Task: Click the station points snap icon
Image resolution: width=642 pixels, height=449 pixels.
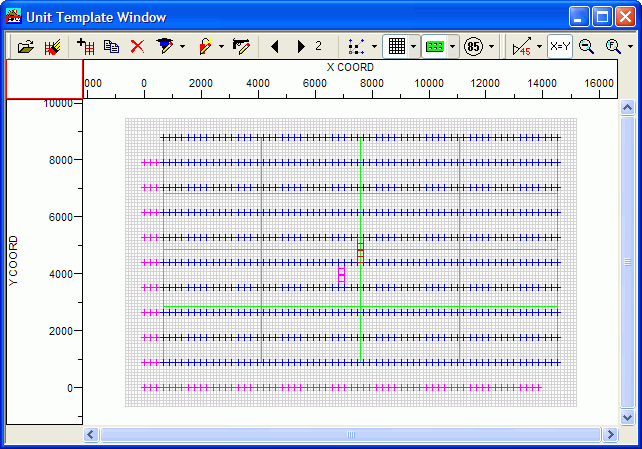Action: point(356,47)
